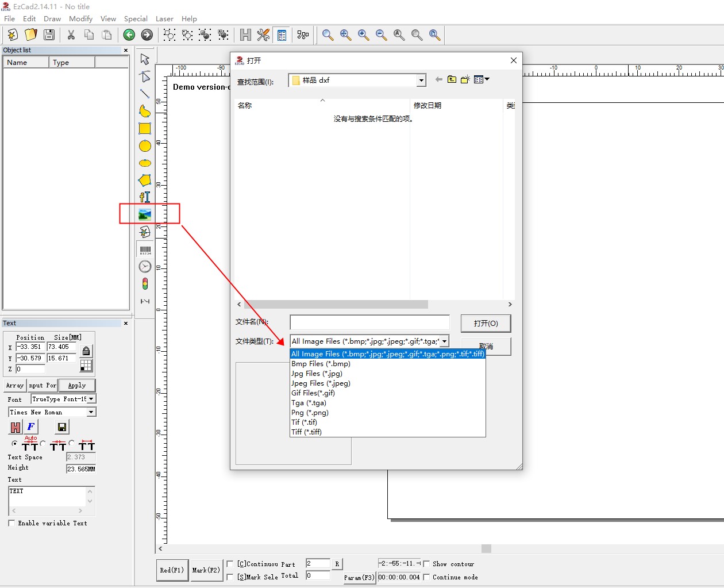
Task: Toggle Enable variable Text checkbox
Action: click(11, 523)
